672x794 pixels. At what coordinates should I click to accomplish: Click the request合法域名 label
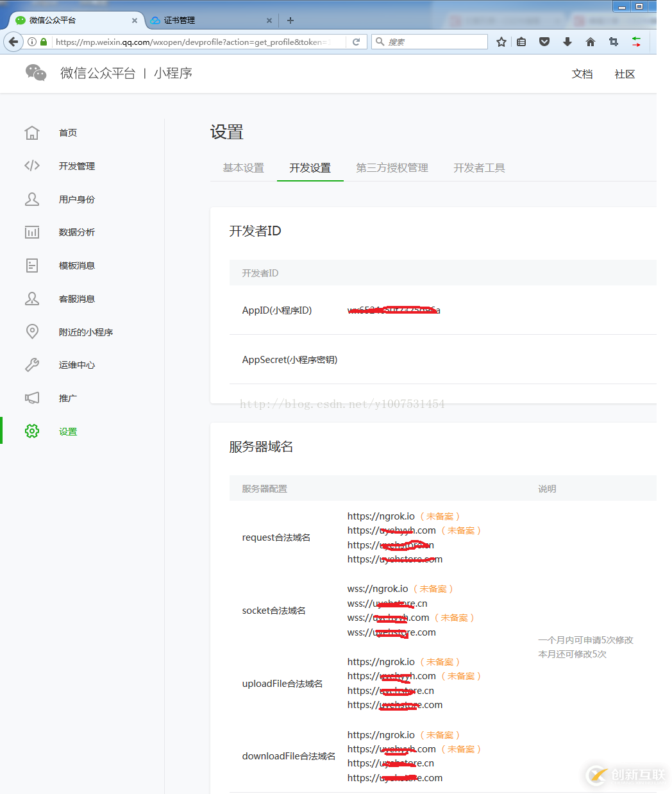point(276,537)
